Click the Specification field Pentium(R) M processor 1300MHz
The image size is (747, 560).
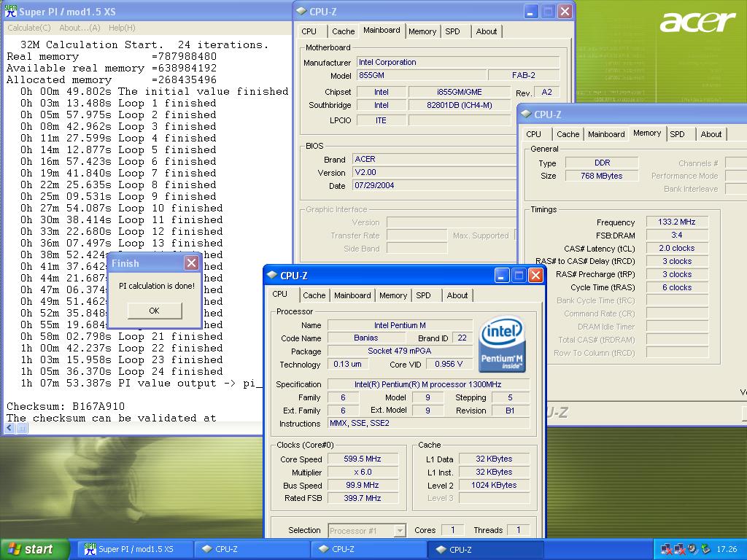429,384
